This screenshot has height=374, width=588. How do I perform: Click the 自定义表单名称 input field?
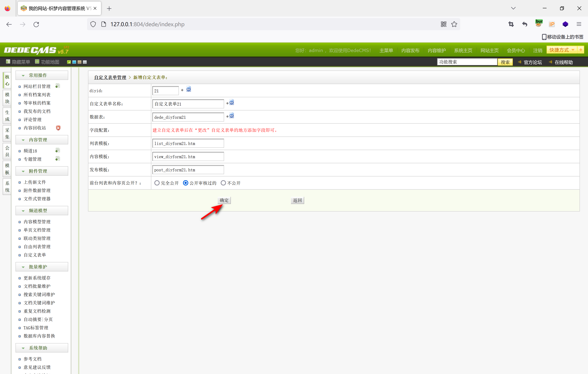point(188,104)
